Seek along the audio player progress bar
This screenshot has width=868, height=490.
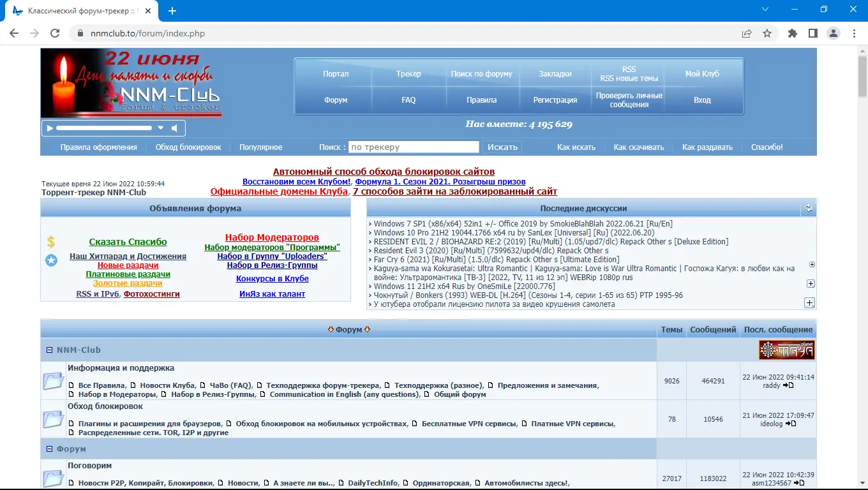[104, 128]
